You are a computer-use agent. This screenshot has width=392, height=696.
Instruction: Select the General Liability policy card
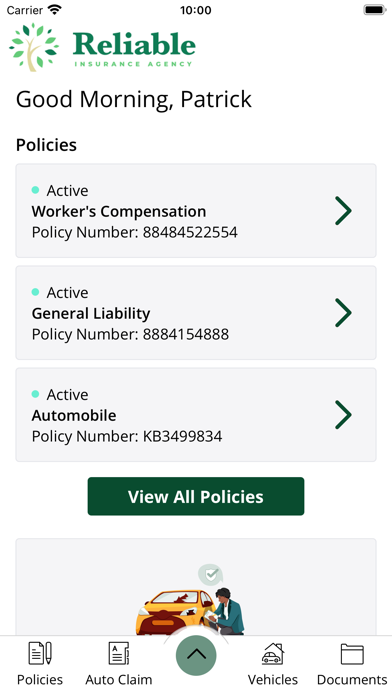[x=196, y=312]
